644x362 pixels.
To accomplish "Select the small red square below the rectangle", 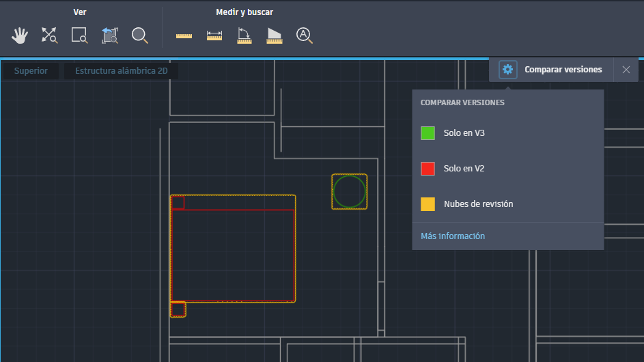I will [178, 309].
